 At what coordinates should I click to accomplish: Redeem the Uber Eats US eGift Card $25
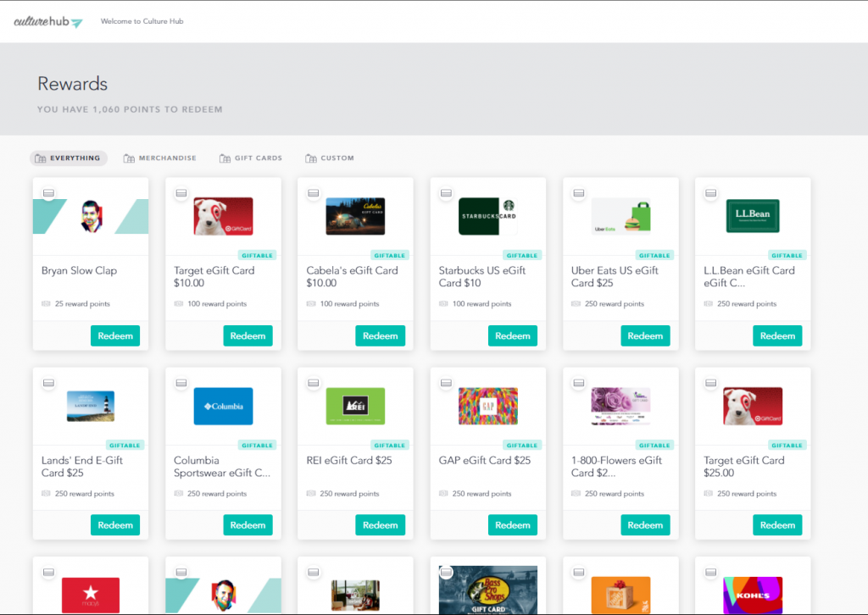pyautogui.click(x=645, y=335)
